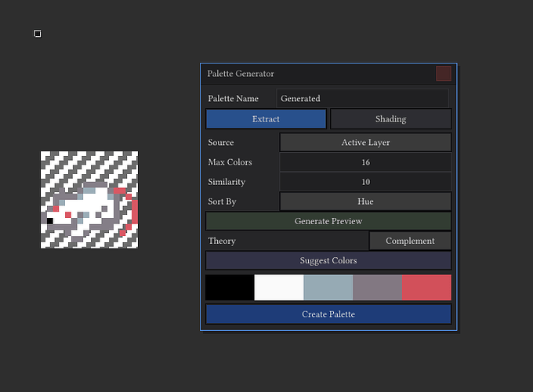This screenshot has height=392, width=533.
Task: Open the Sort By dropdown showing Hue
Action: pyautogui.click(x=365, y=201)
